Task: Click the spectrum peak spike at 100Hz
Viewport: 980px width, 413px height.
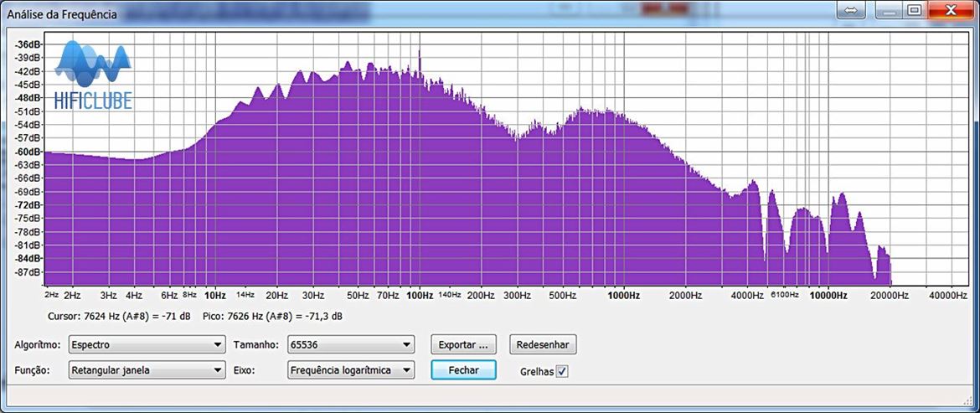Action: [420, 59]
